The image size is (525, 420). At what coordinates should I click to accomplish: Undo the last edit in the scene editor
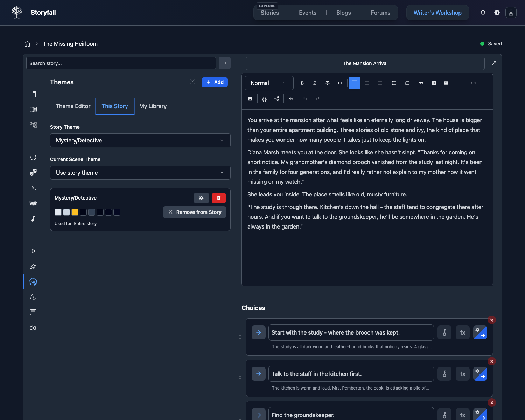305,99
